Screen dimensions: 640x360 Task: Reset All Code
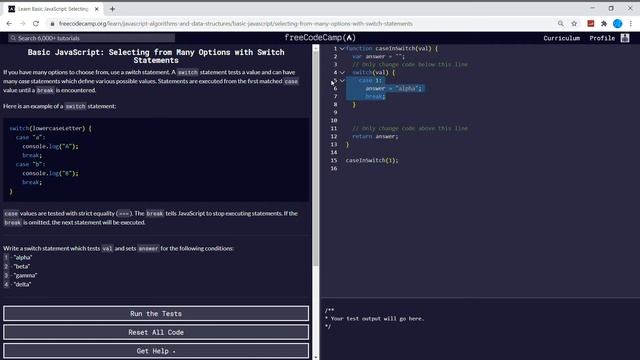coord(156,332)
